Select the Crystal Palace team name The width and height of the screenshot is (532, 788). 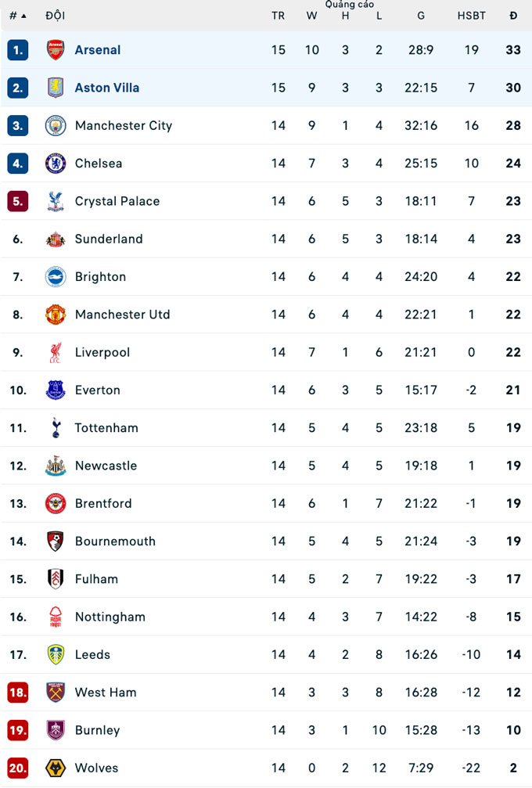click(117, 201)
